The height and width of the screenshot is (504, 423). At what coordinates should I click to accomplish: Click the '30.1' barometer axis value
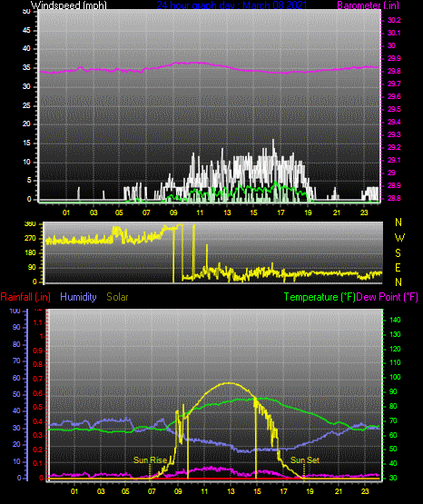394,33
